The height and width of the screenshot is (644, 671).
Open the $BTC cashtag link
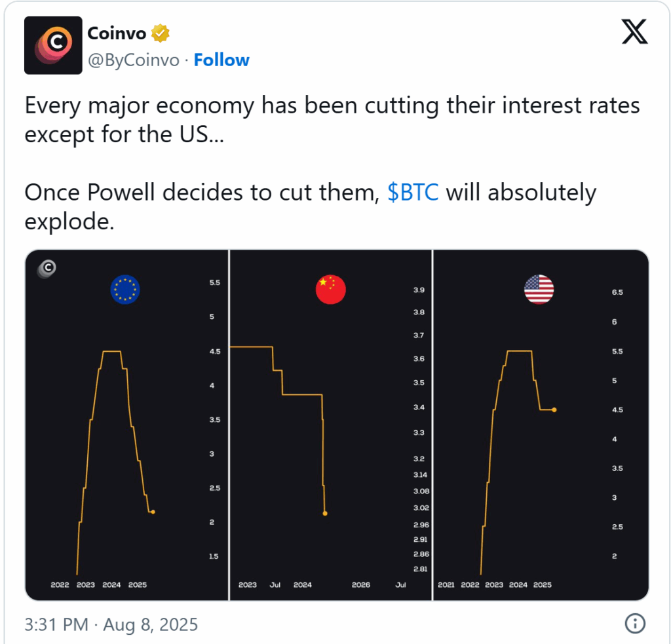(x=413, y=192)
